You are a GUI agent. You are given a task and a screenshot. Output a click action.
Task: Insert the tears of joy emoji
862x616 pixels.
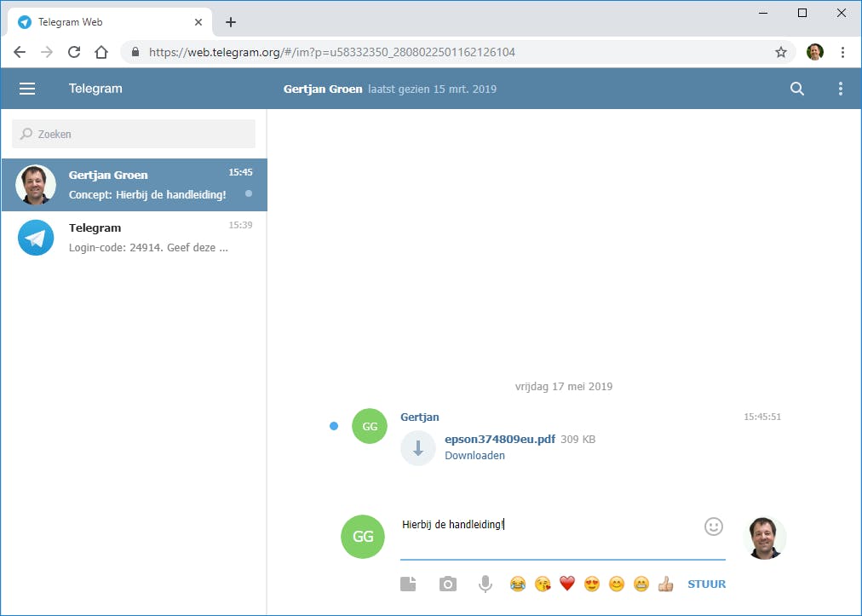(x=517, y=584)
